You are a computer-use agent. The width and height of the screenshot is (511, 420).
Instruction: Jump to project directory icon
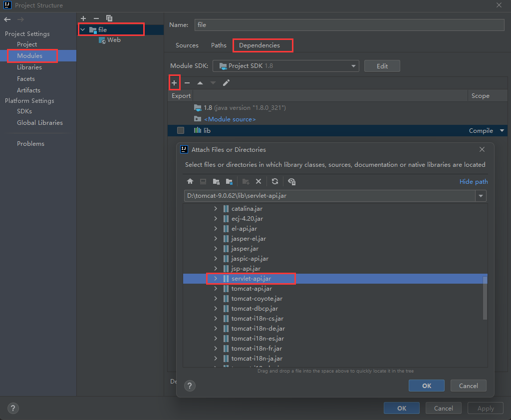[216, 181]
